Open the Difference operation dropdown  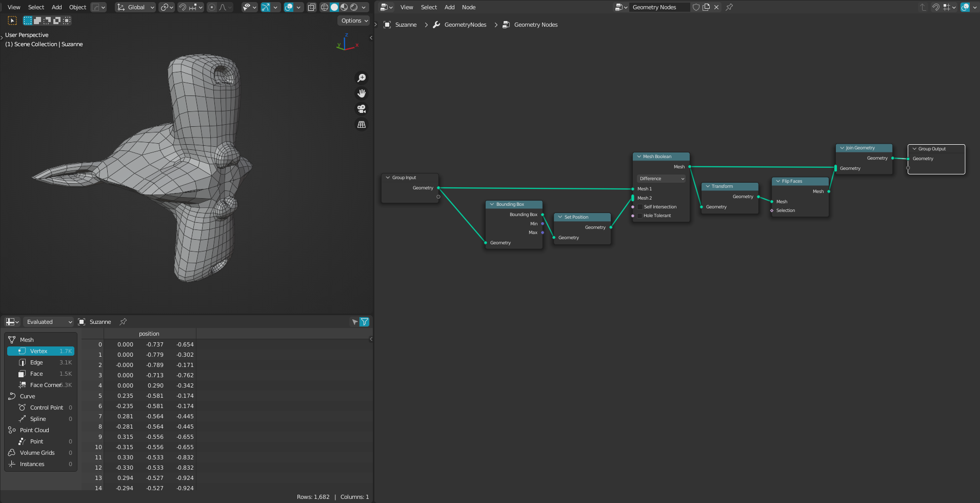coord(662,179)
